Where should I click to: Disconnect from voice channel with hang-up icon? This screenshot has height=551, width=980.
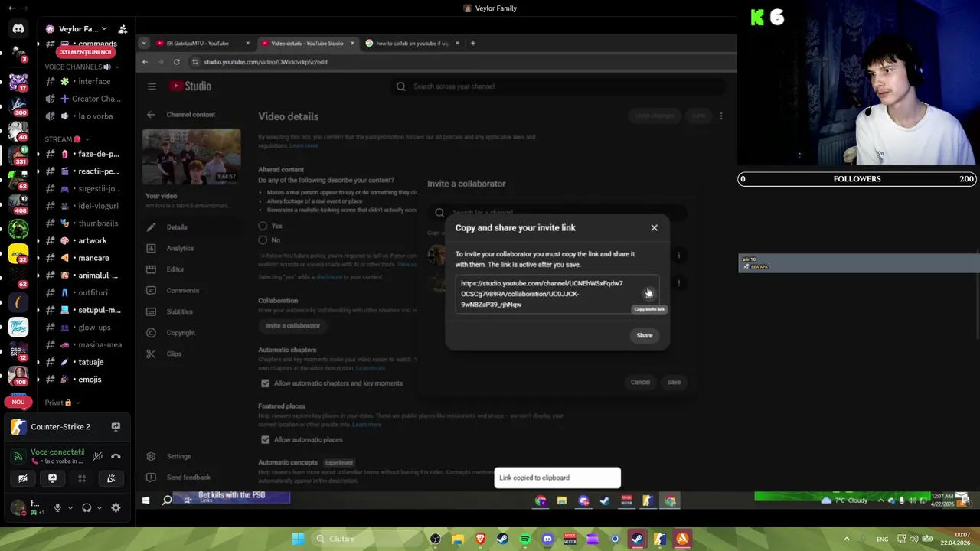tap(116, 456)
